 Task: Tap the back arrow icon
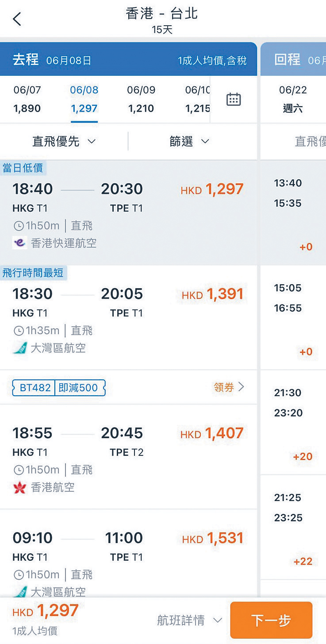(17, 19)
